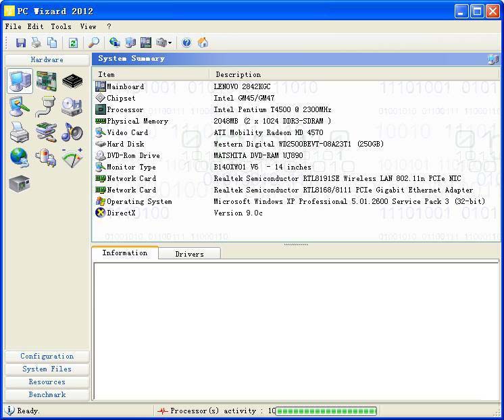Expand the Benchmark panel section
The width and height of the screenshot is (504, 420).
pos(47,394)
